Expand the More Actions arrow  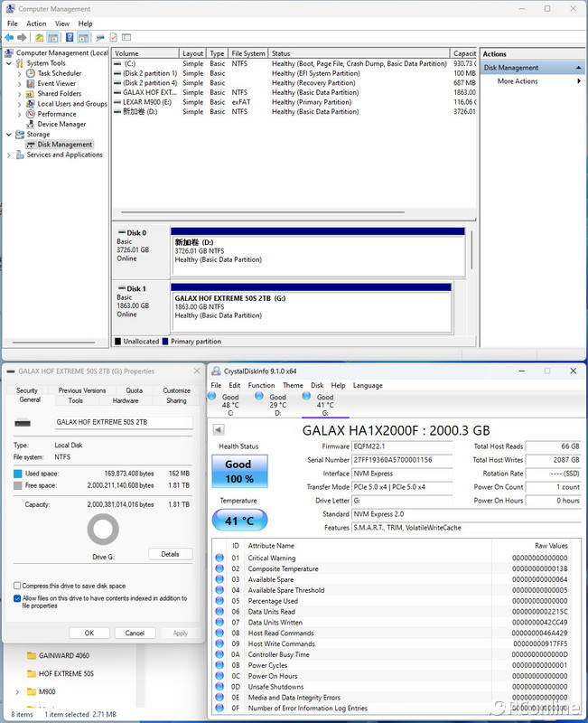click(x=579, y=81)
